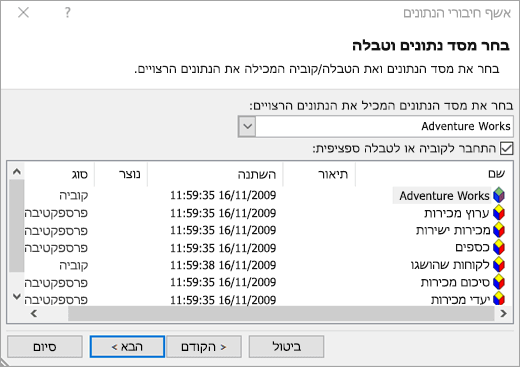Click the קוביה type of Adventure Works row
520x367 pixels.
point(74,195)
